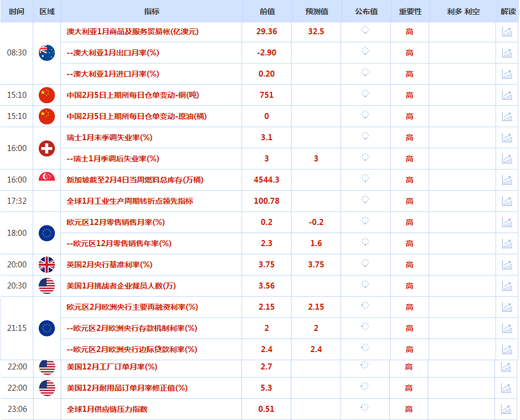Screen dimensions: 520x420
Task: Open 全球1月供应链压力指数 indicator
Action: pos(107,409)
